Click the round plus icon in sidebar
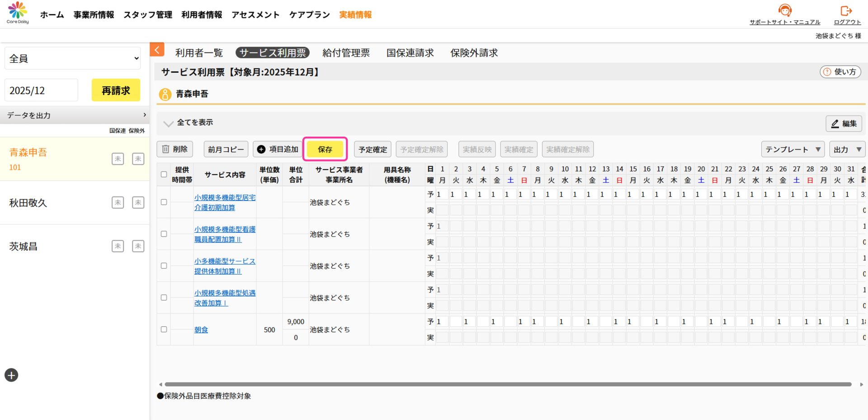868x420 pixels. click(x=11, y=375)
